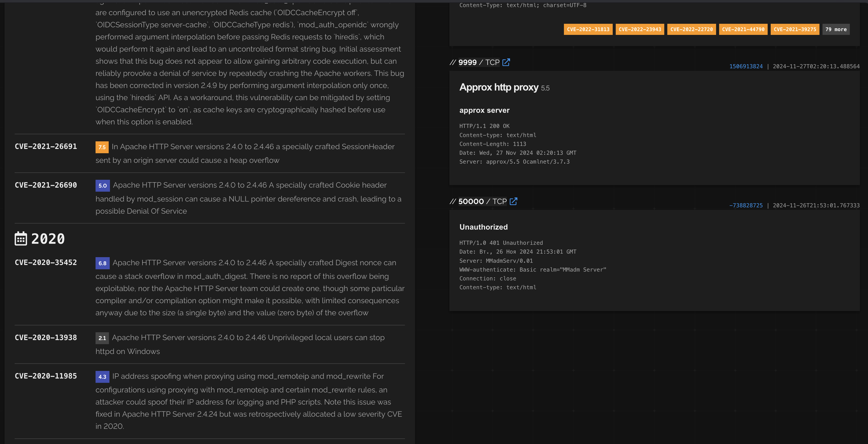
Task: Click the 2.1 score badge for CVE-2020-13938
Action: point(102,338)
